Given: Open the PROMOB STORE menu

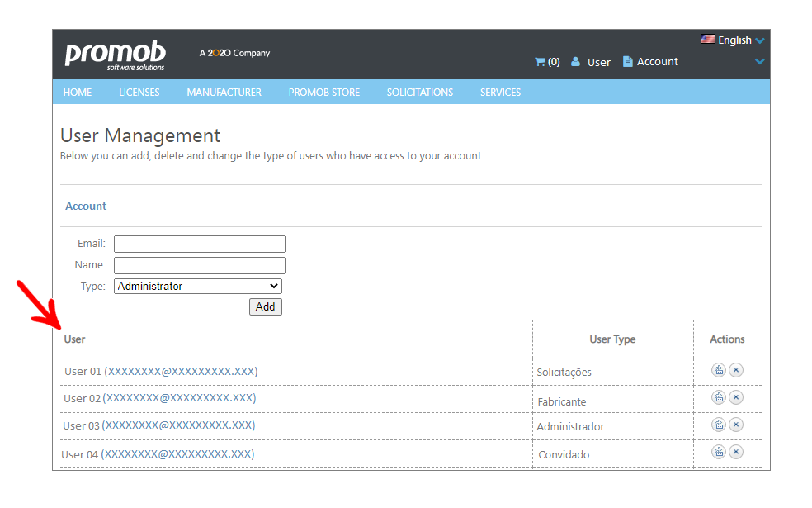Looking at the screenshot, I should pyautogui.click(x=324, y=93).
